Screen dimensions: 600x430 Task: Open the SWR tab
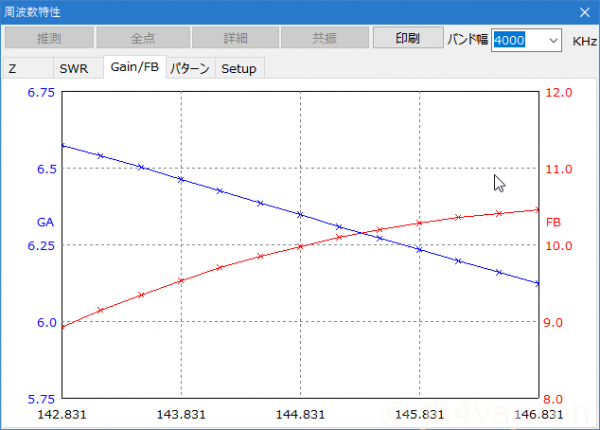click(73, 68)
